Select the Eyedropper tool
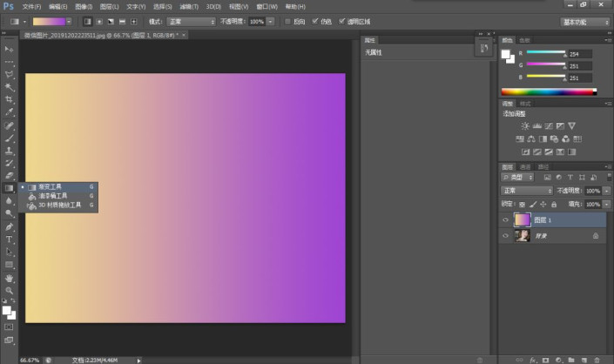 tap(9, 112)
